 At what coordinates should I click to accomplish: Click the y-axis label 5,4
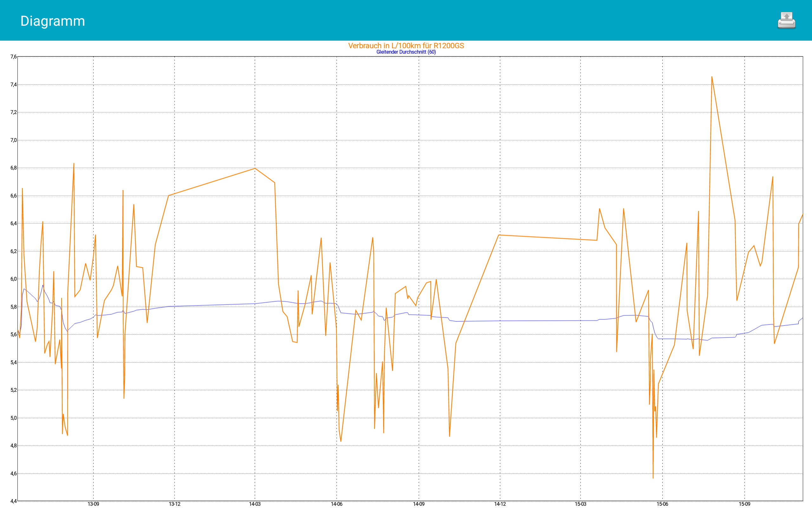[x=13, y=362]
